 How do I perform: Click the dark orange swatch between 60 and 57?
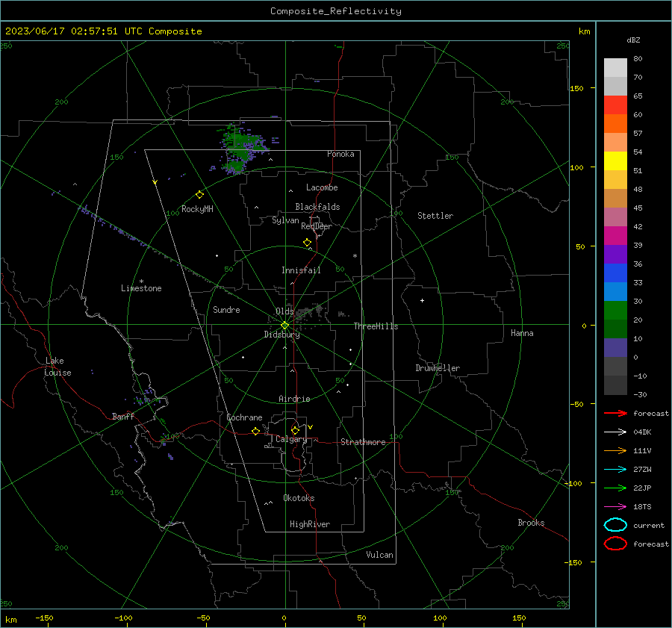(615, 124)
